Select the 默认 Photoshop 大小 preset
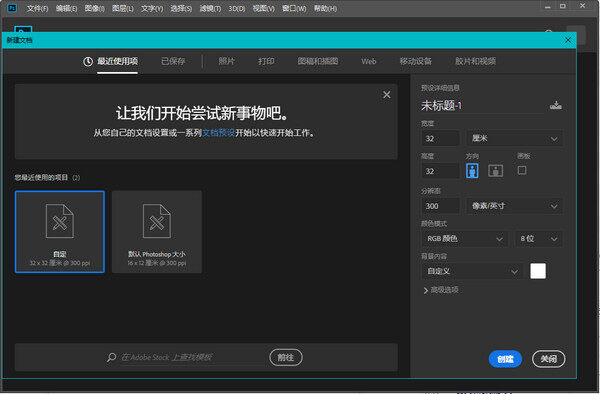This screenshot has height=394, width=600. (x=157, y=232)
